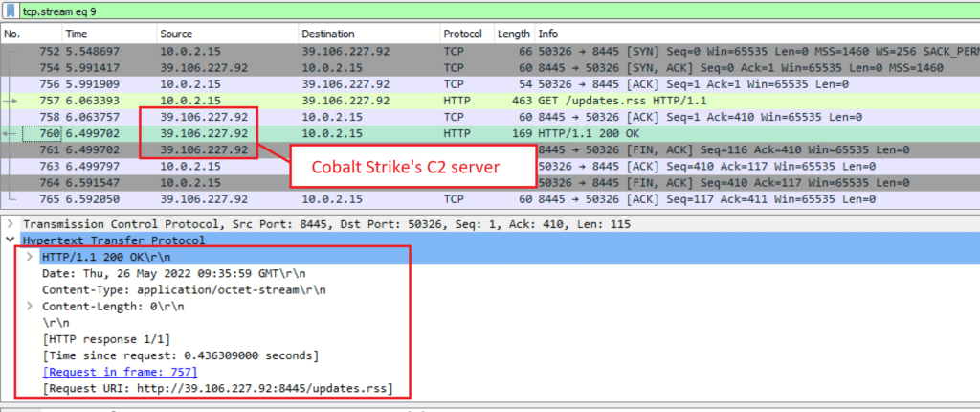The height and width of the screenshot is (412, 980).
Task: Expand the HTTP/1.1 200 OK line
Action: click(30, 258)
